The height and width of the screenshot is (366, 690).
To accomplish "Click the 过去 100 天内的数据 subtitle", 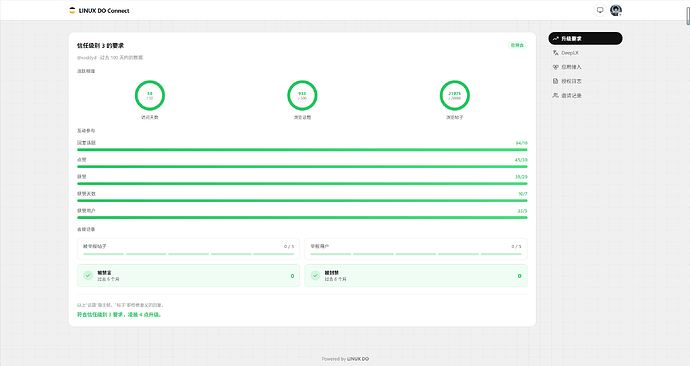I will point(121,58).
